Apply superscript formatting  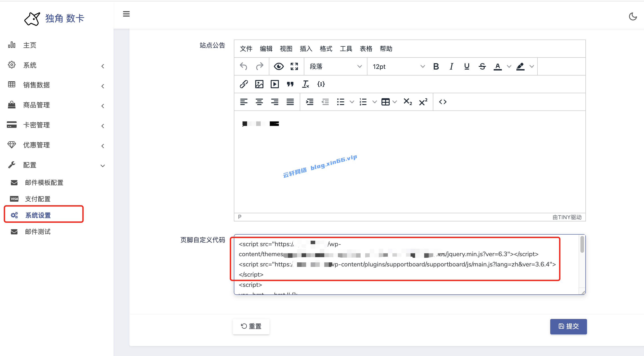coord(423,102)
